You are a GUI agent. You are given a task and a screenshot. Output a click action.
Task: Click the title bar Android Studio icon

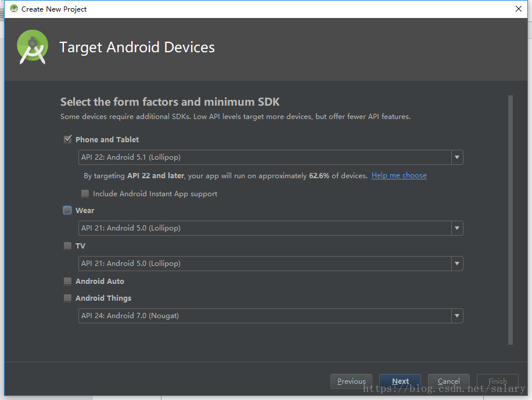[13, 9]
